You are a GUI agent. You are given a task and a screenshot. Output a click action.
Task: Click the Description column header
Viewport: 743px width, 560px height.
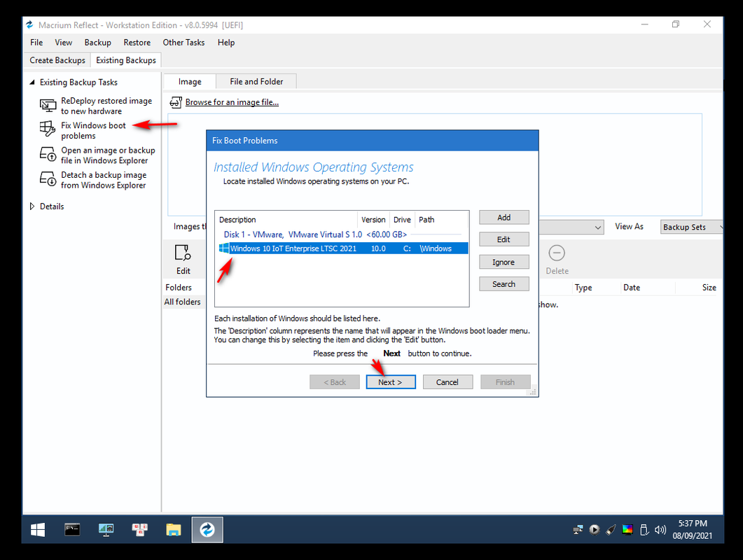pos(286,220)
